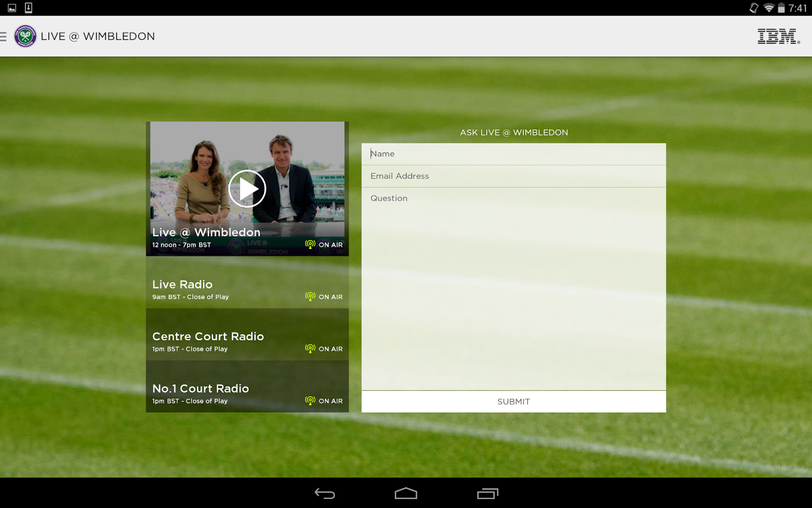The height and width of the screenshot is (508, 812).
Task: Click into the Question text area
Action: tap(514, 288)
